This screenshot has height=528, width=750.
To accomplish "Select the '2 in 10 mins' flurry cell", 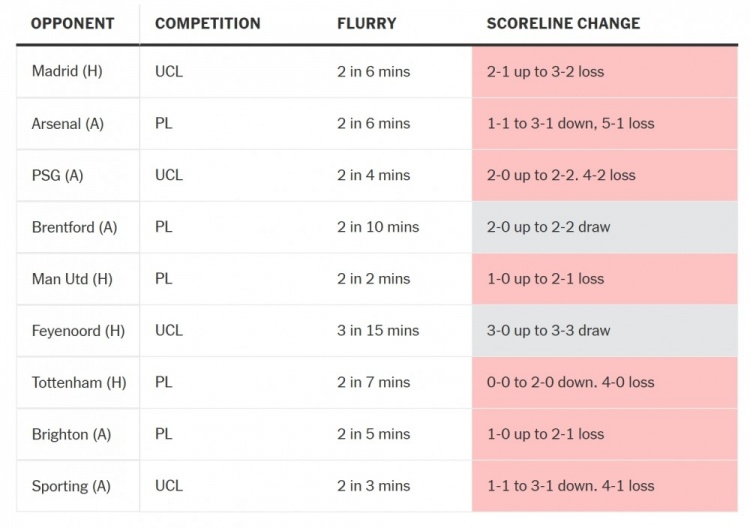I will pyautogui.click(x=378, y=227).
